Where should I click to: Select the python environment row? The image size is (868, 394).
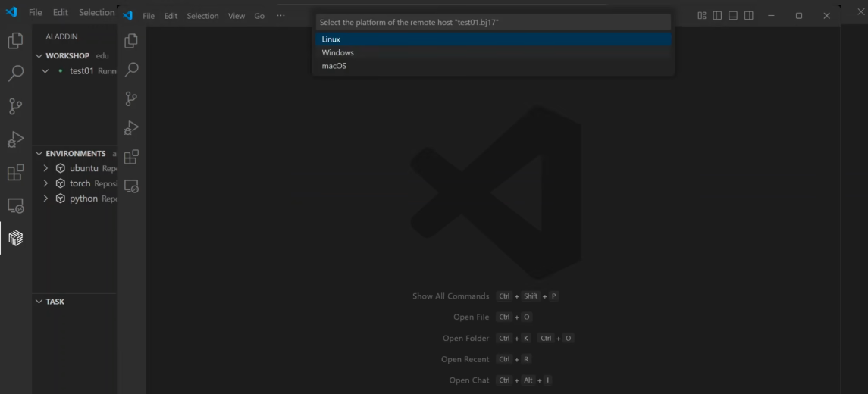click(x=74, y=198)
